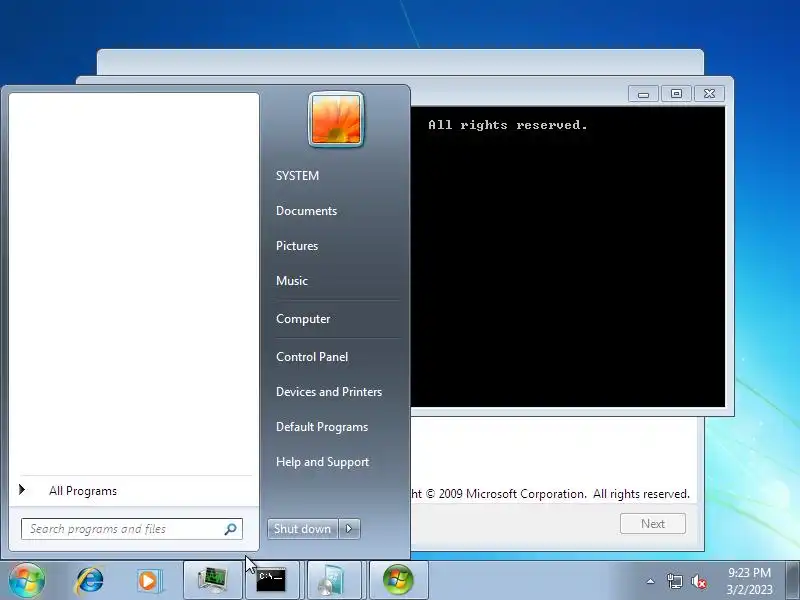Open the network status tray icon

point(674,581)
